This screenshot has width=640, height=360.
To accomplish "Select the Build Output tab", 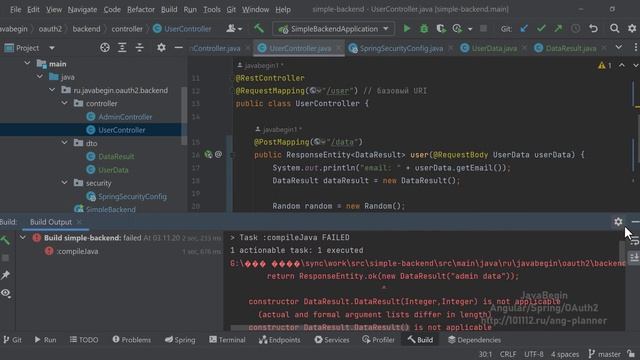I will coord(51,222).
